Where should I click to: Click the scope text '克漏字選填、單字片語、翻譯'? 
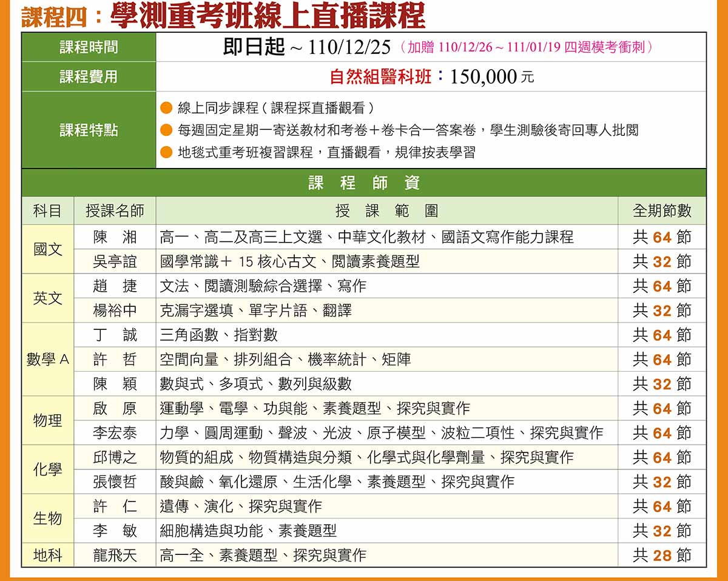click(255, 311)
